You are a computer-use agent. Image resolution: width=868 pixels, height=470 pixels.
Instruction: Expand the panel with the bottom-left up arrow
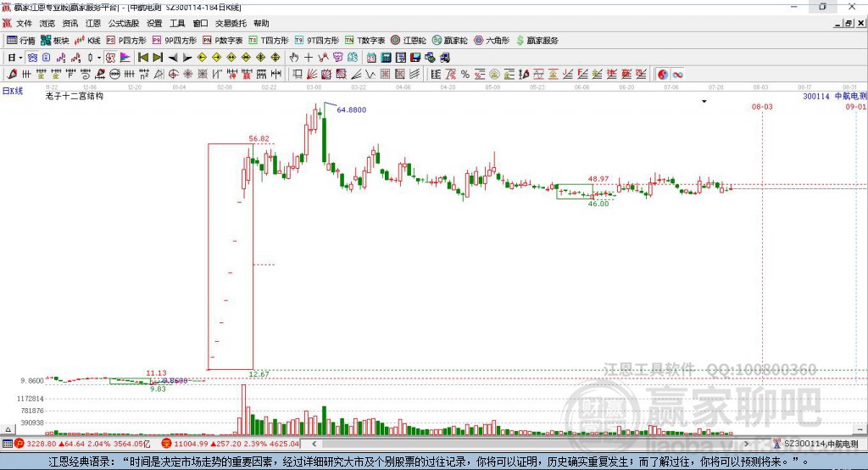[8, 429]
